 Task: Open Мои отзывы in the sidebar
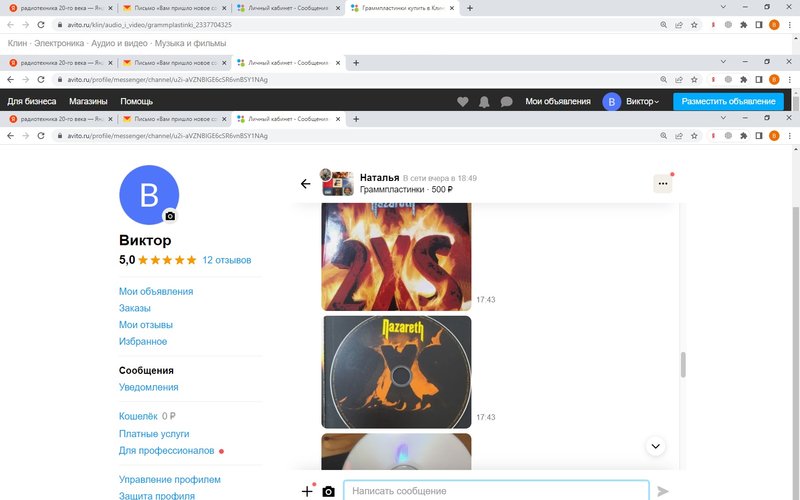click(x=146, y=325)
